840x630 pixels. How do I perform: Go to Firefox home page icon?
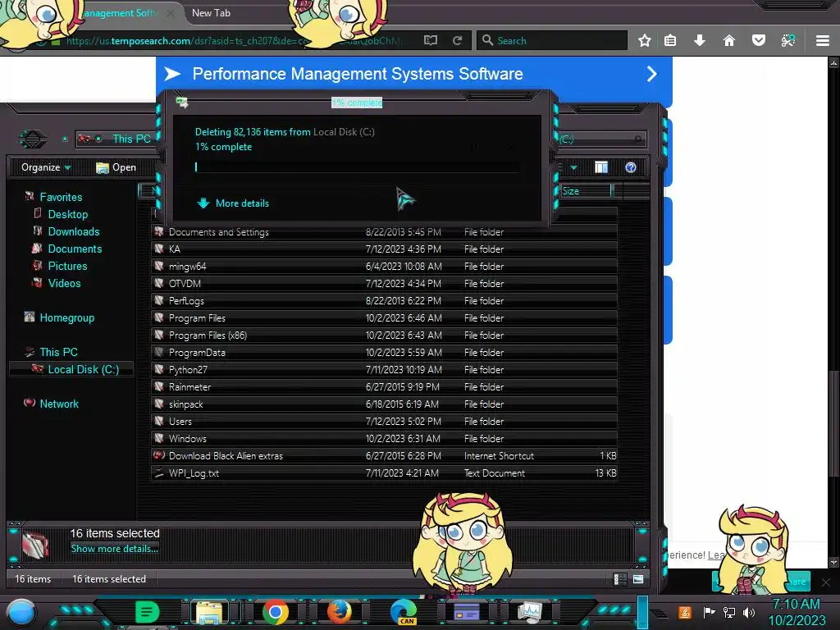(729, 40)
